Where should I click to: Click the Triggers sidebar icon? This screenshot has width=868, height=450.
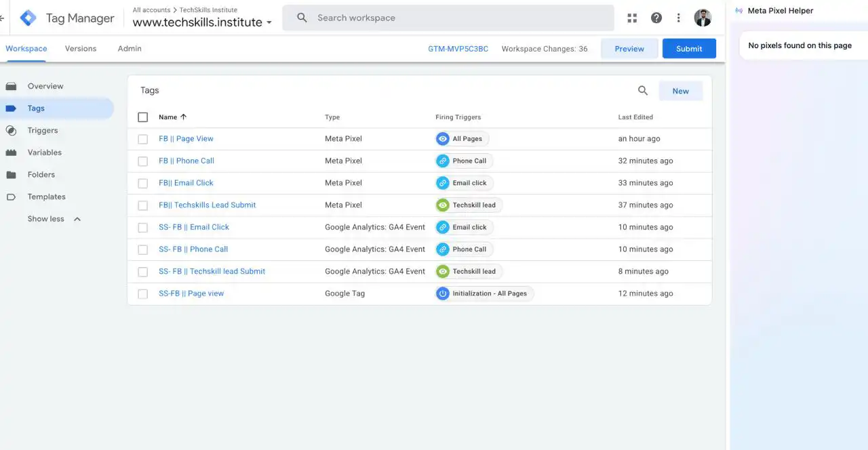tap(11, 130)
